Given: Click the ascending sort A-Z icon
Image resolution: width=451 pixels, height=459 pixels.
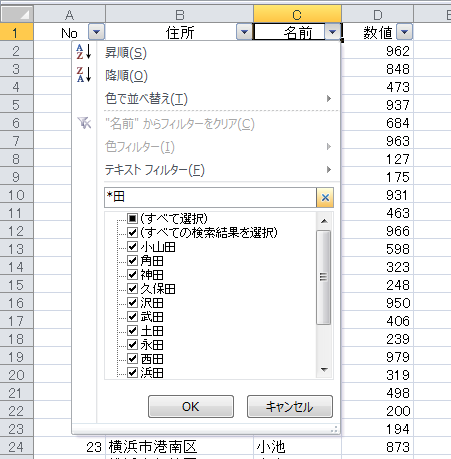Looking at the screenshot, I should pyautogui.click(x=84, y=52).
